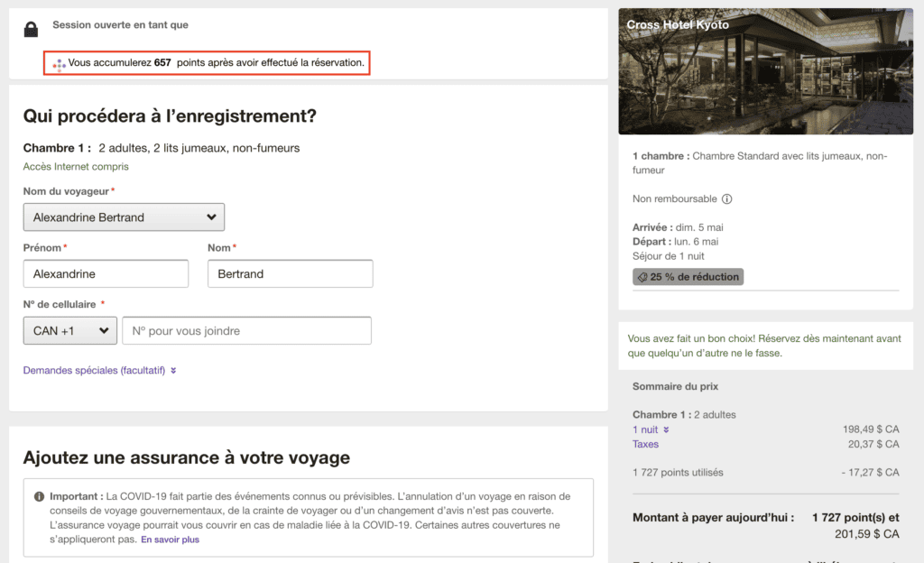Open the Nom du voyageur dropdown

[x=124, y=217]
